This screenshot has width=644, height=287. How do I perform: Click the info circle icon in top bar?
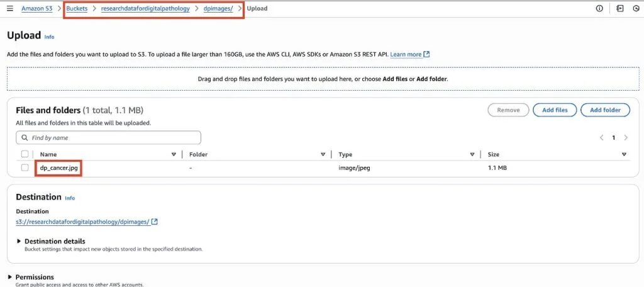599,8
